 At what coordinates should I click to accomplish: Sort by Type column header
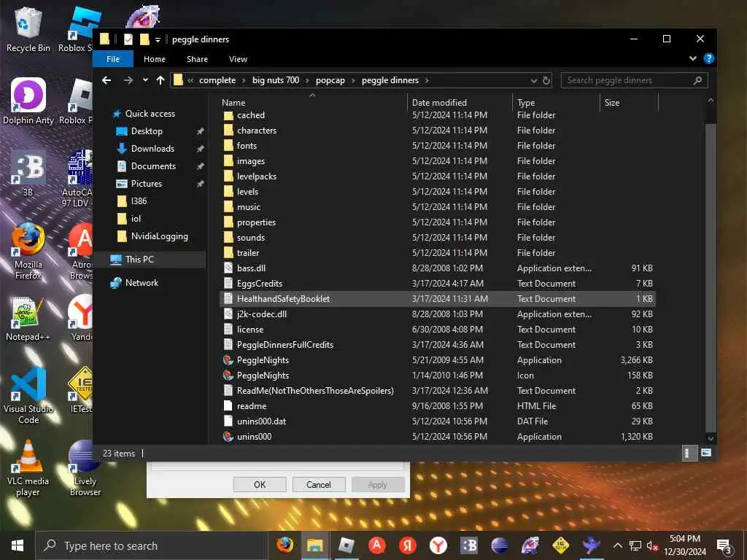526,102
